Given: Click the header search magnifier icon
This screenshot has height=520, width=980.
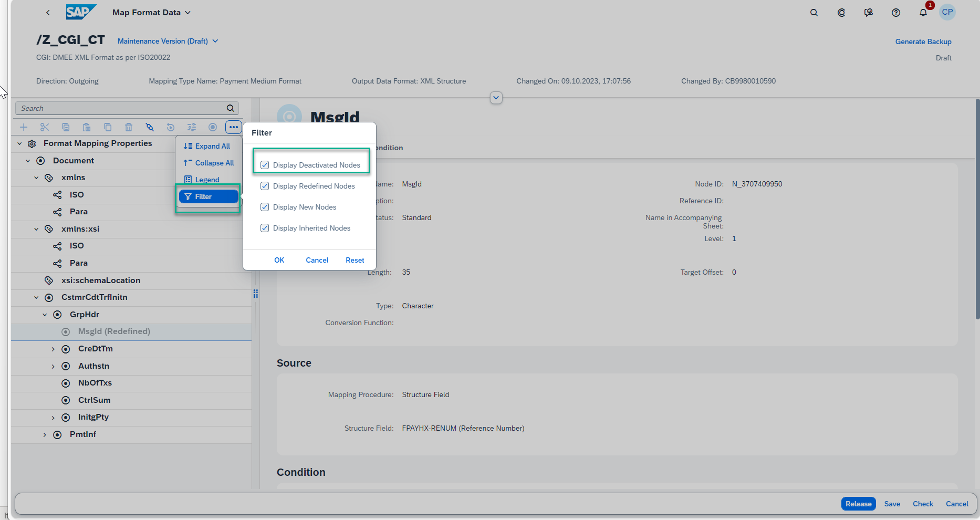Looking at the screenshot, I should 814,13.
